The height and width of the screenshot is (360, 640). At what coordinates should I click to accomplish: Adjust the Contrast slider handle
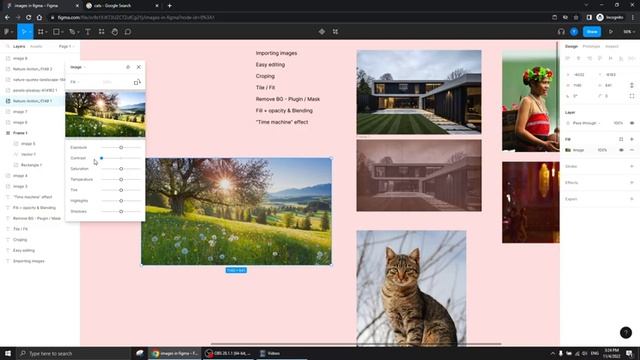(101, 158)
